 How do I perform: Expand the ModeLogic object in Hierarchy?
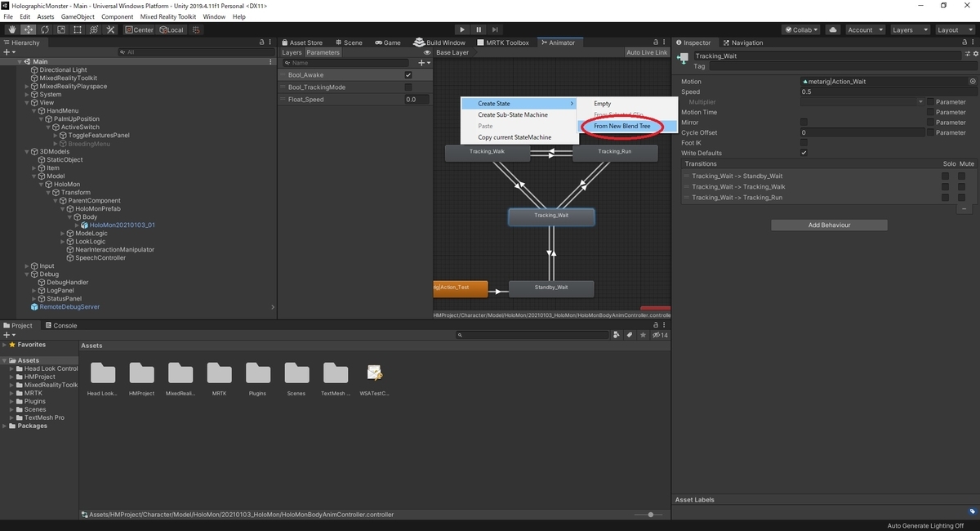63,234
